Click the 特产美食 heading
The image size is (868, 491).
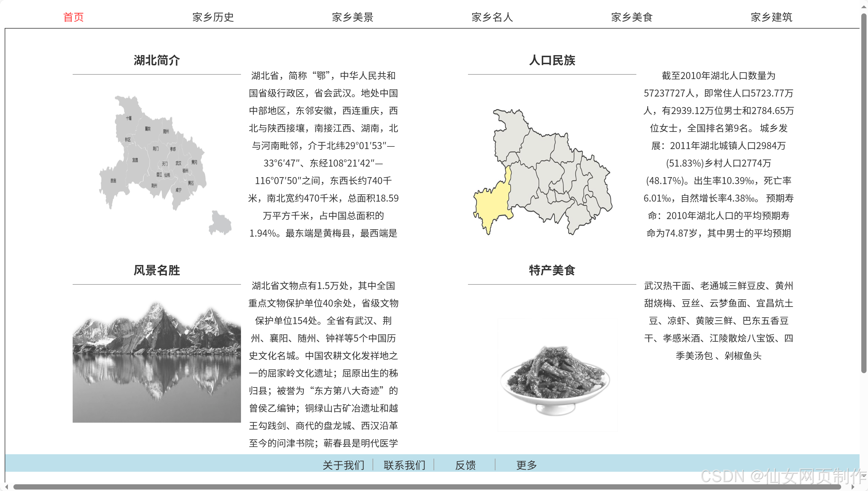[x=552, y=270]
